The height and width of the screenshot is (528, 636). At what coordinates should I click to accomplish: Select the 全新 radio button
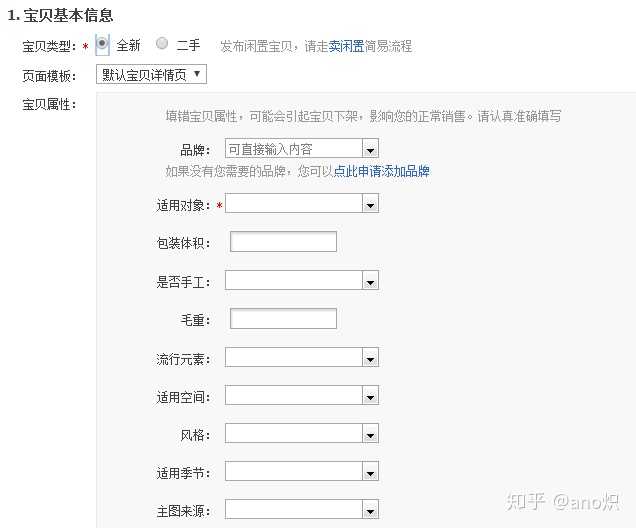(x=102, y=45)
